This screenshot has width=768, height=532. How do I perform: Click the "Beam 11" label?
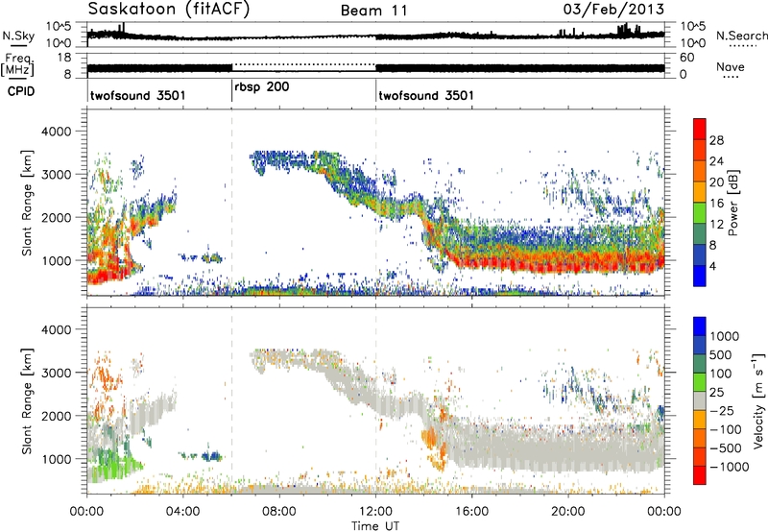[374, 11]
